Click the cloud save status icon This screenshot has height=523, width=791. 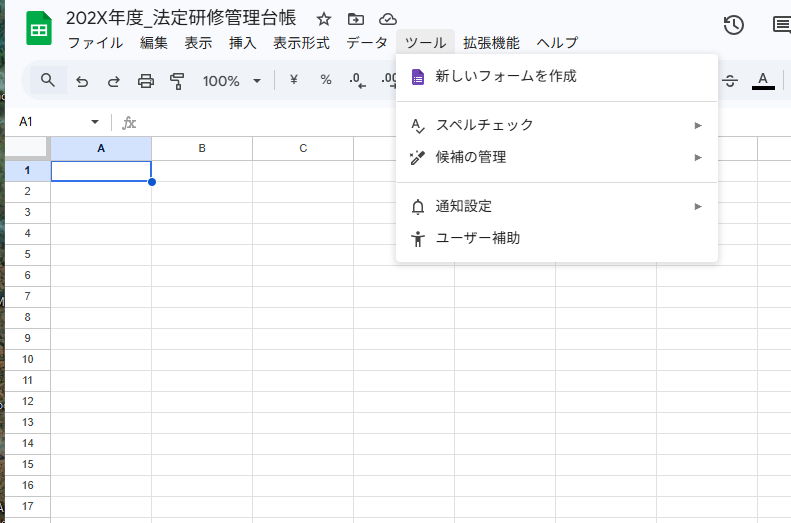tap(387, 19)
